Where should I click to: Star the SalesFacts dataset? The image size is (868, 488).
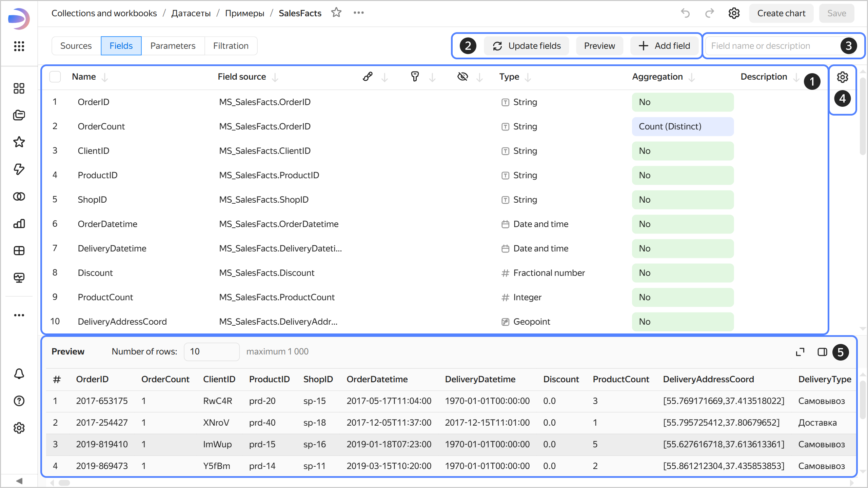coord(336,13)
